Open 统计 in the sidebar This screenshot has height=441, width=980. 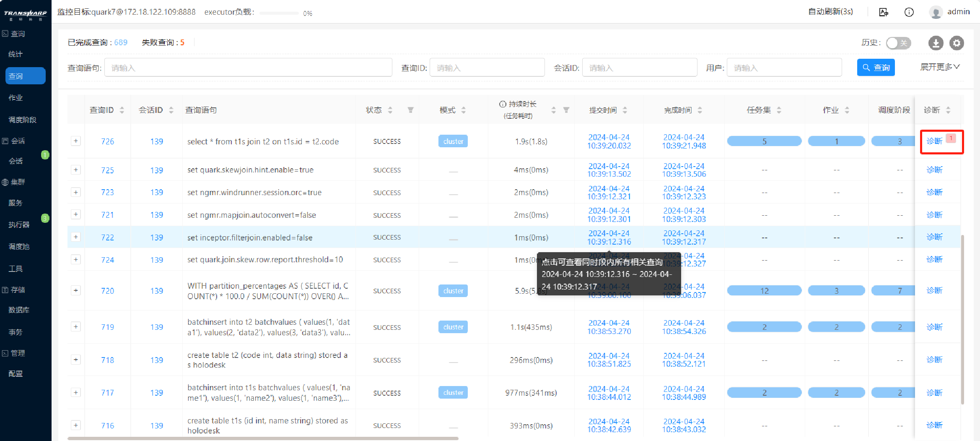(x=16, y=54)
